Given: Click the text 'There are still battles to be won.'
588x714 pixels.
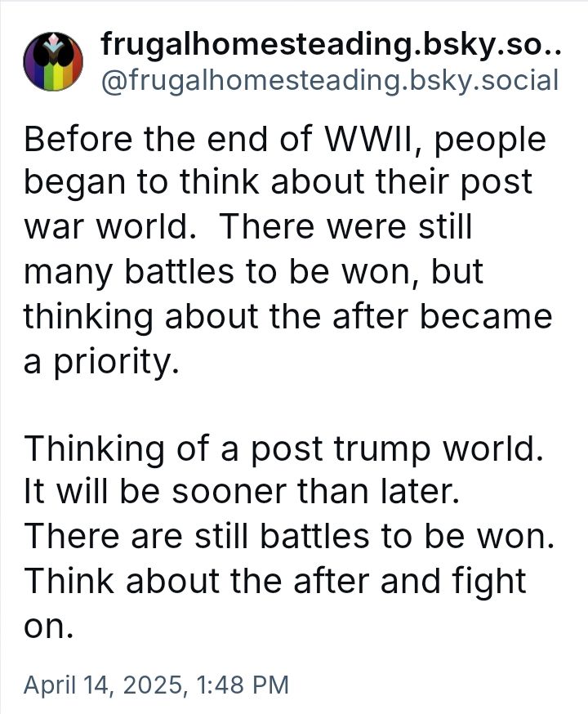Looking at the screenshot, I should coord(289,536).
